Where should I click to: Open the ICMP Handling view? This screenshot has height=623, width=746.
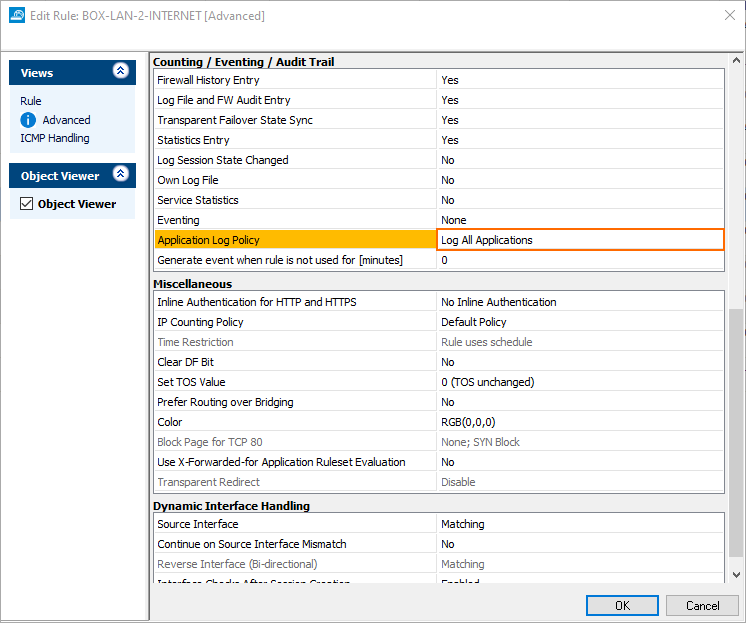[x=55, y=138]
